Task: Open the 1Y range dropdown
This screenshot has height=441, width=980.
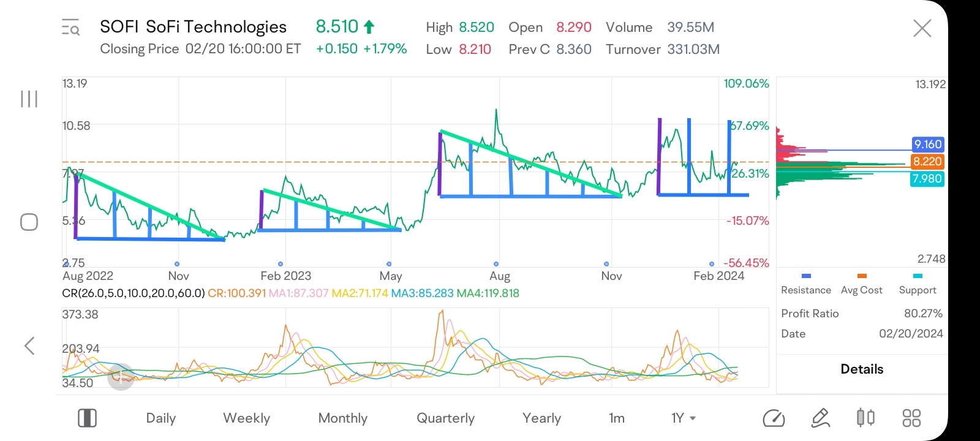Action: pyautogui.click(x=684, y=418)
